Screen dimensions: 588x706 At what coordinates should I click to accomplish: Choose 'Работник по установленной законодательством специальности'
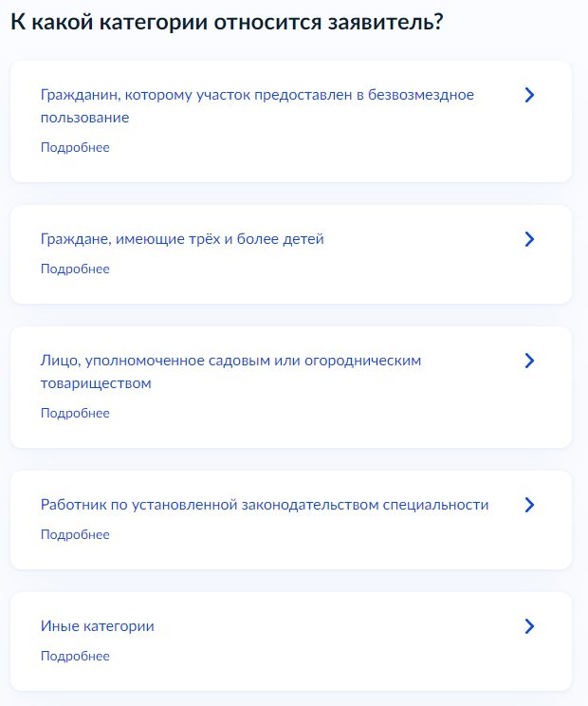coord(265,505)
